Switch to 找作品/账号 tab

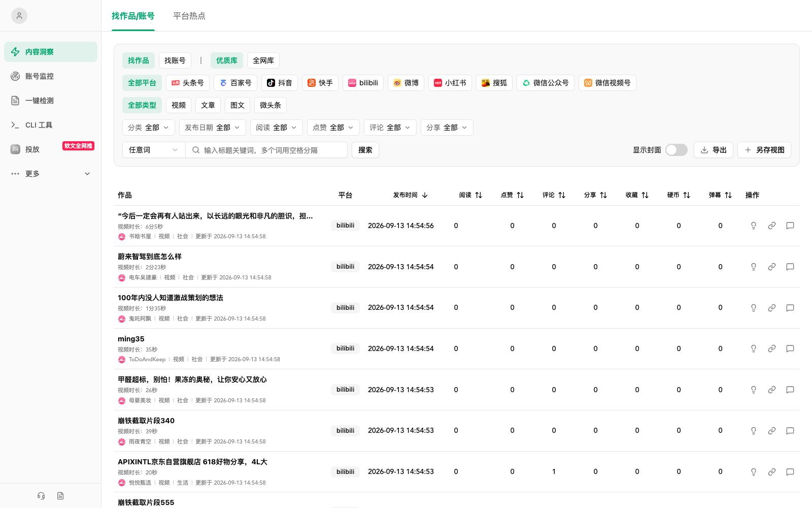click(x=133, y=16)
